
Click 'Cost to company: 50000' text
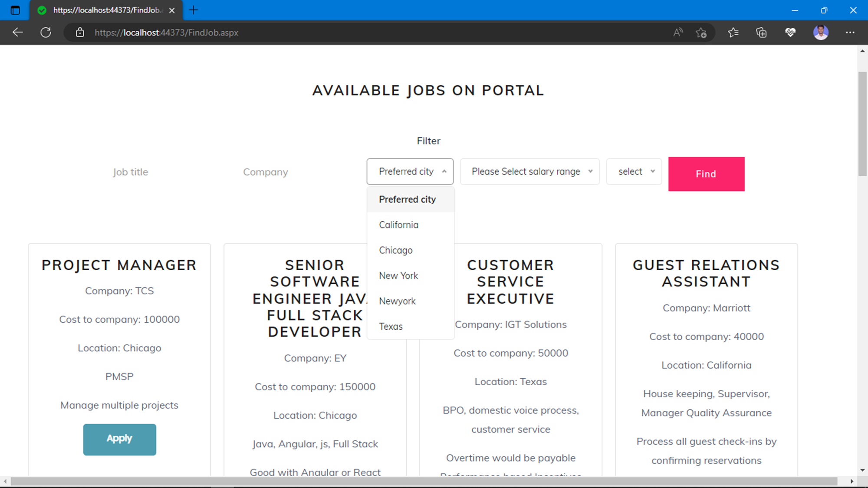[510, 354]
